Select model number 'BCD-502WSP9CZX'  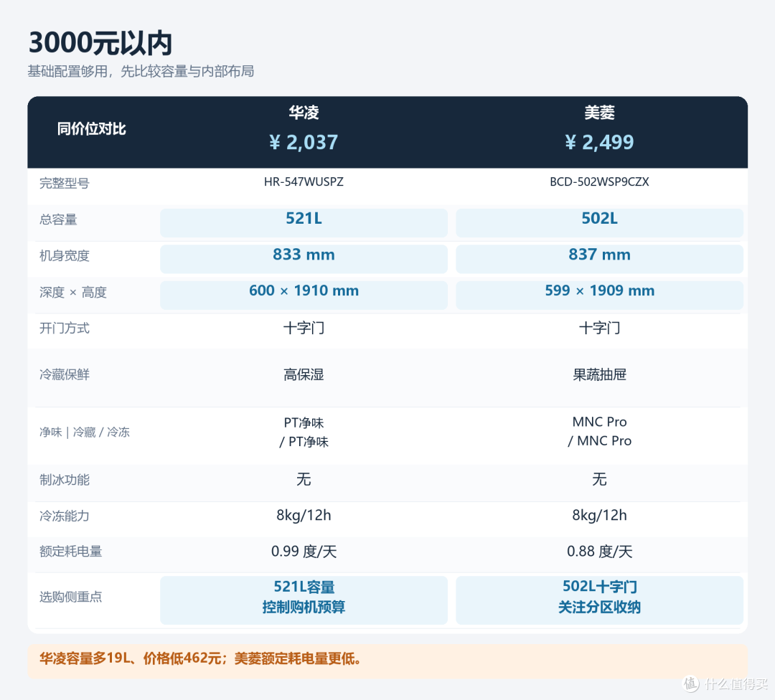[599, 181]
